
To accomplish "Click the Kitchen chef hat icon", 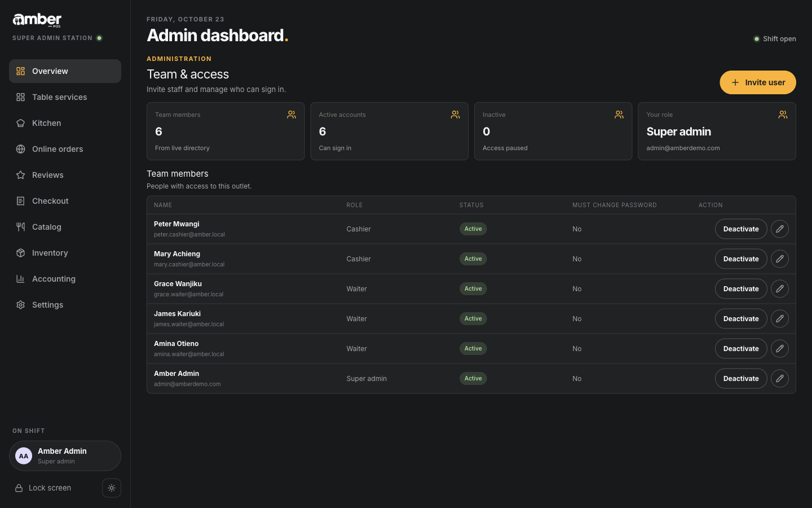I will (20, 123).
